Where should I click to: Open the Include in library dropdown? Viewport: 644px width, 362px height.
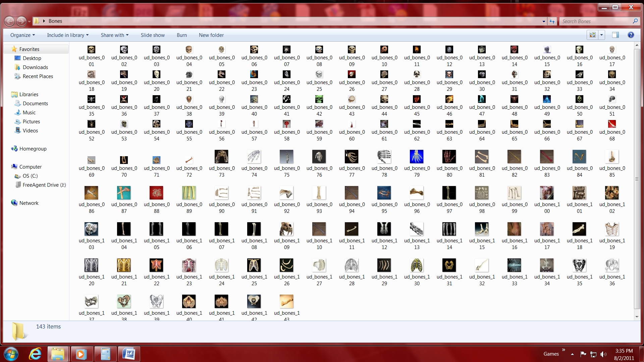click(x=68, y=35)
